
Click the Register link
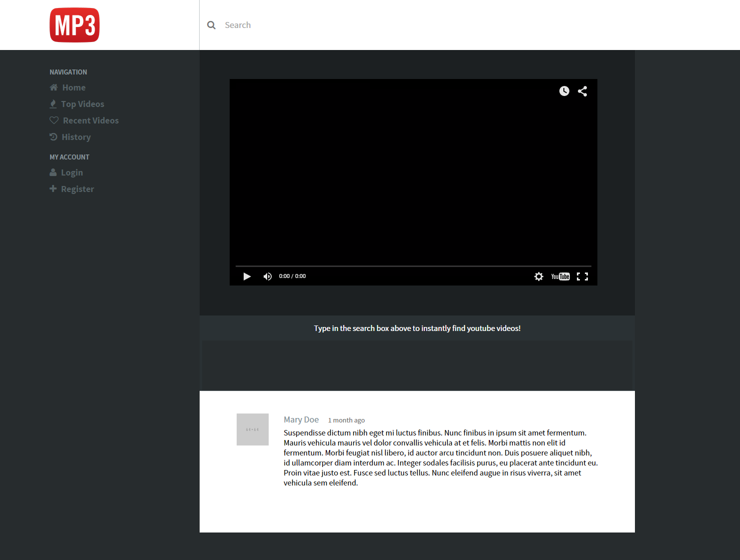[77, 189]
